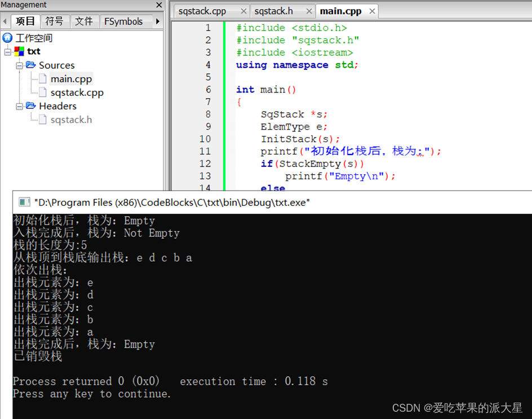Click the txt.exe console title text

172,202
